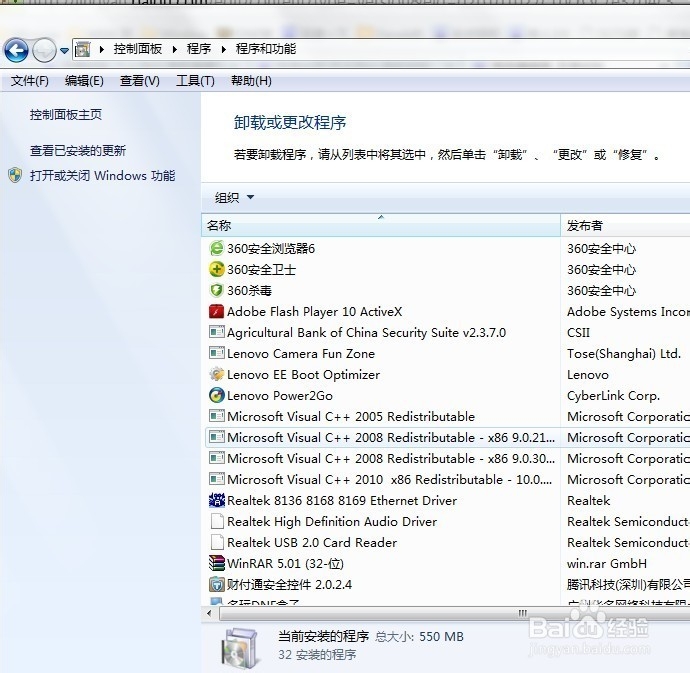Click the shield icon beside Windows 功能
Image resolution: width=690 pixels, height=673 pixels.
point(15,175)
